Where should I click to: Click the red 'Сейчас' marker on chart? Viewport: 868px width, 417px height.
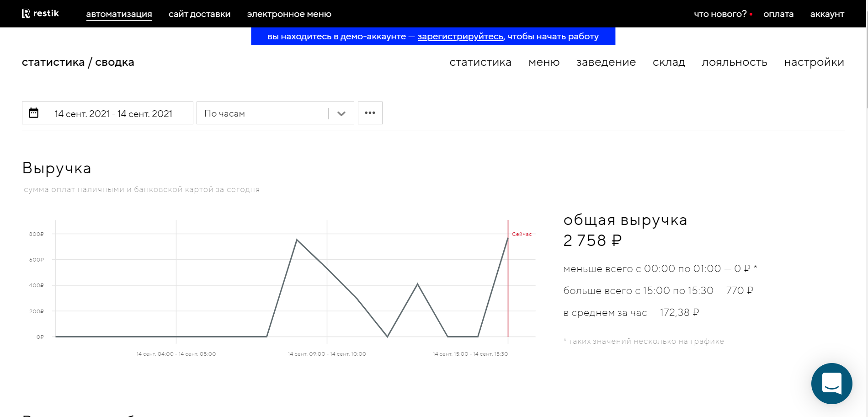[x=522, y=234]
